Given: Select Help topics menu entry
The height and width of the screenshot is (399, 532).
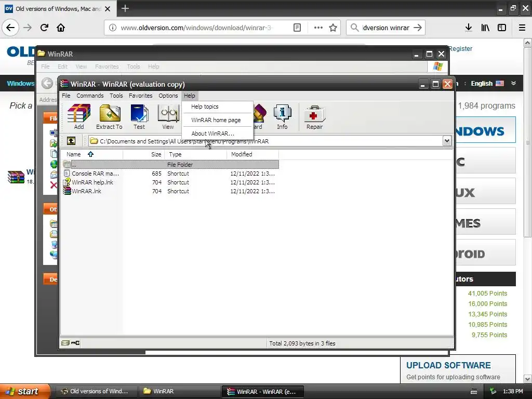Looking at the screenshot, I should coord(218,107).
